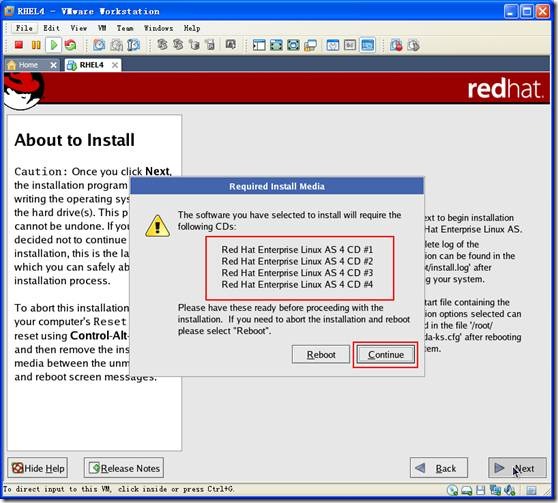This screenshot has height=503, width=558.
Task: Click the Back button
Action: [x=439, y=468]
